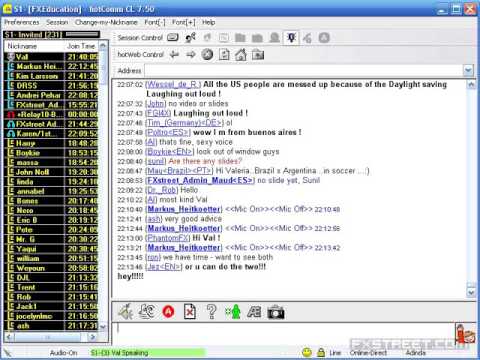Select william in the nickname list
The width and height of the screenshot is (480, 360).
(x=52, y=258)
